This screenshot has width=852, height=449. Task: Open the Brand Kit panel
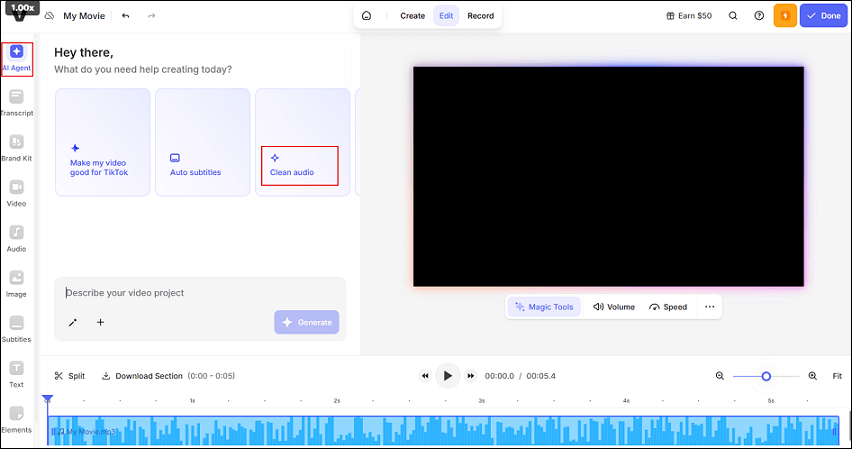coord(16,149)
